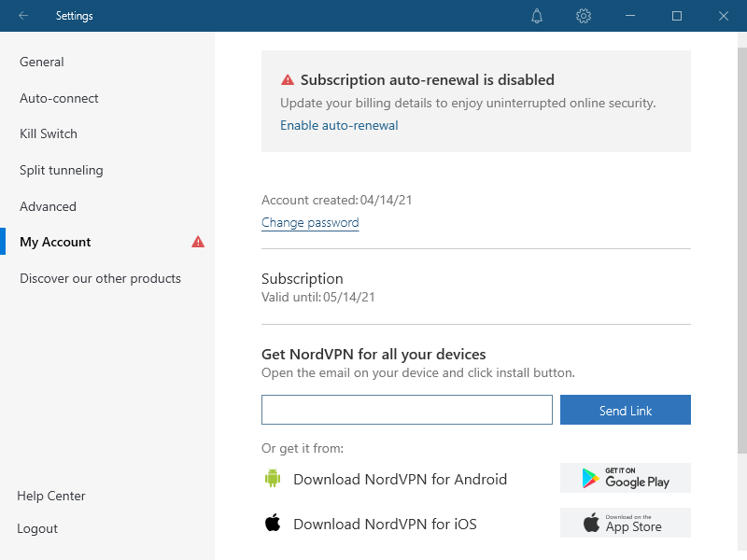Image resolution: width=747 pixels, height=560 pixels.
Task: Open Help Center
Action: (51, 496)
